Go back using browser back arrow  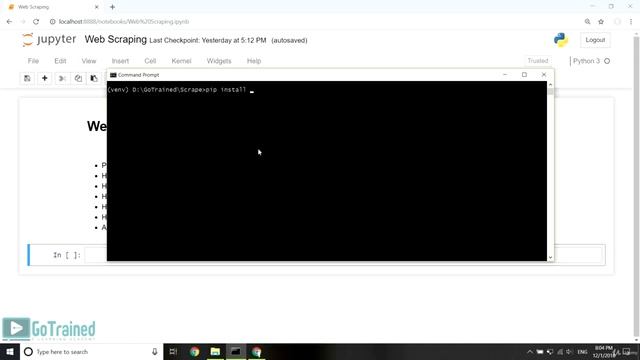pyautogui.click(x=9, y=22)
